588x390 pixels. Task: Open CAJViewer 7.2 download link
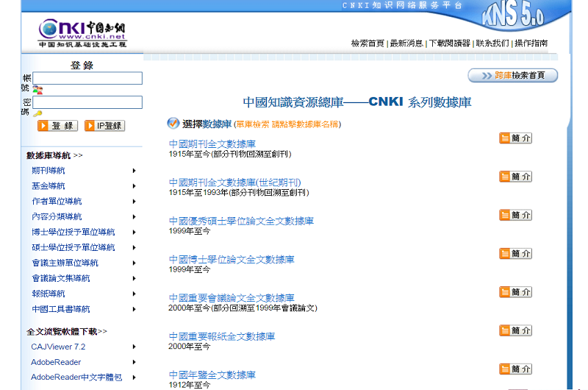(58, 347)
